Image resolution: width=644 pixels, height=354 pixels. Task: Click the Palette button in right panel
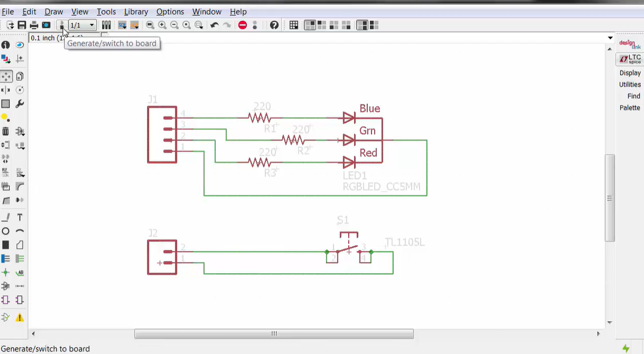click(630, 108)
